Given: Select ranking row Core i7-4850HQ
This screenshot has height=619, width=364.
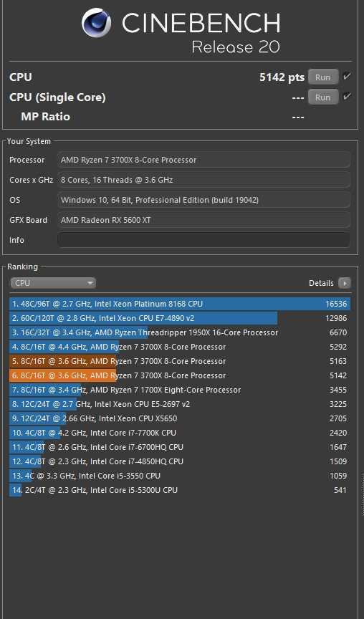Looking at the screenshot, I should click(180, 461).
